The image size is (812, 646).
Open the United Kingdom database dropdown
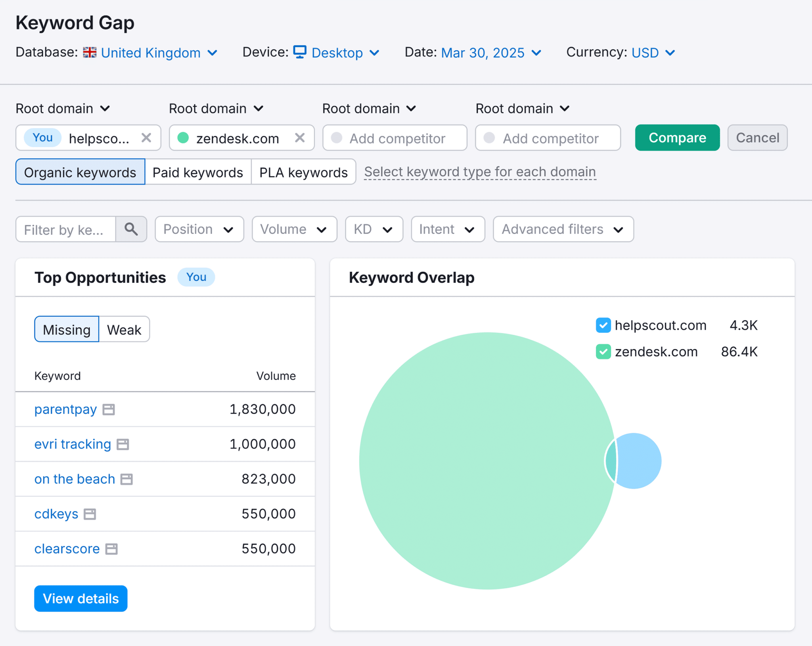coord(159,52)
